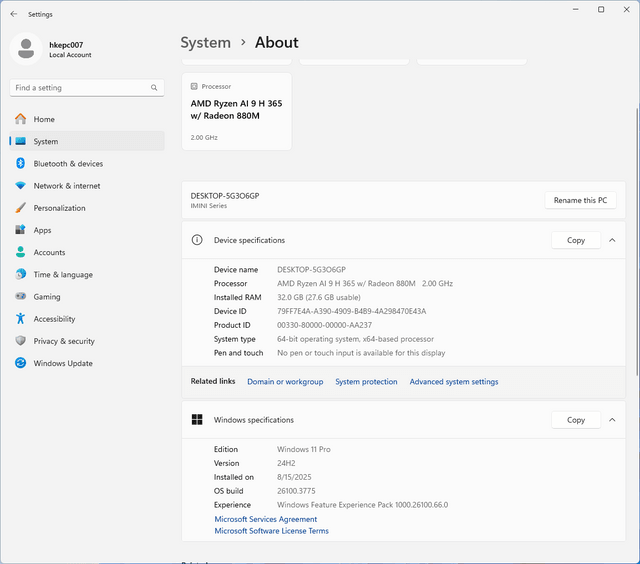Go to Network & internet

coord(87,186)
